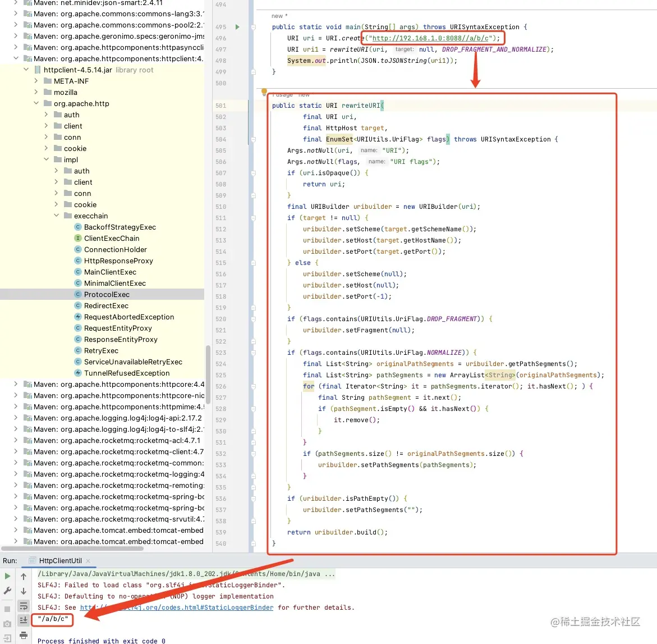Click the RequestAbortedException class icon

click(77, 317)
